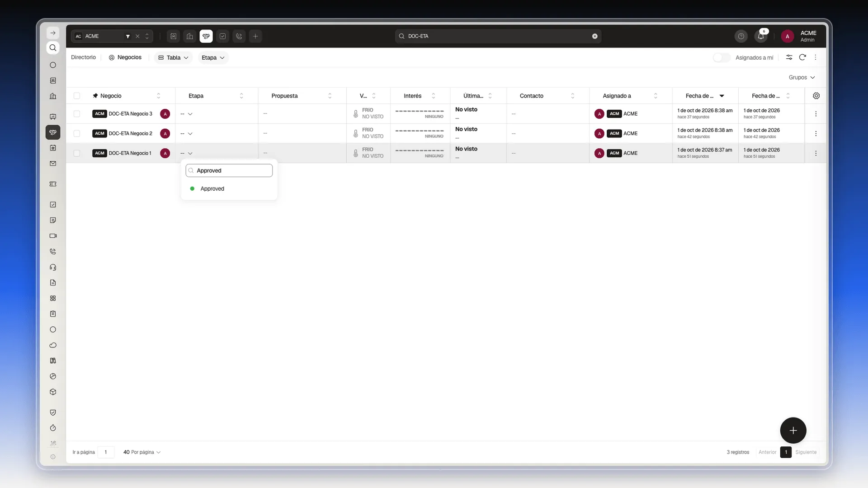Open the cloud icon in sidebar

click(x=53, y=345)
